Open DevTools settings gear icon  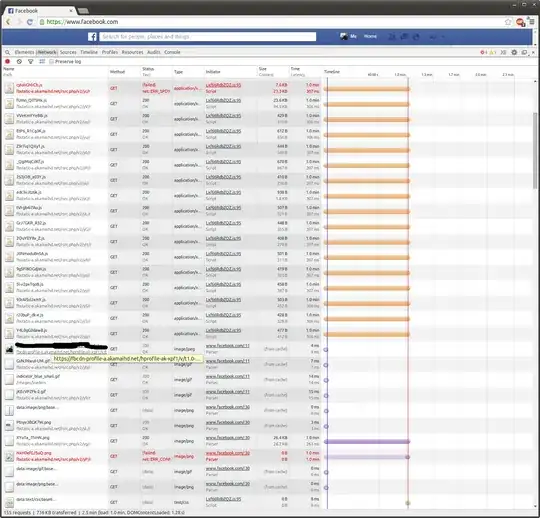point(514,52)
